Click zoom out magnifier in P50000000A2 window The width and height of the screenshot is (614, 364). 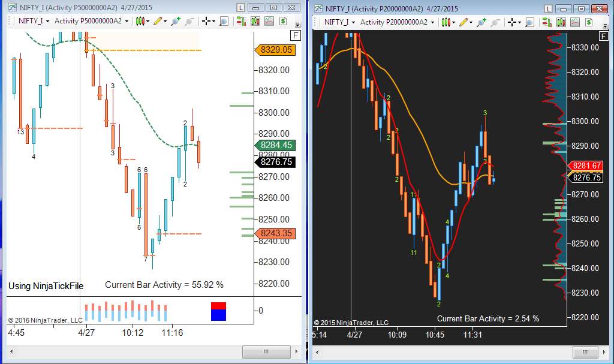click(x=189, y=21)
